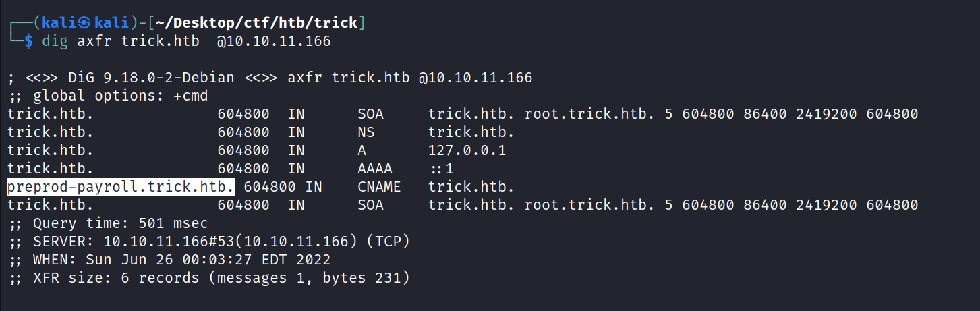Click @10.10.11.166 in the typed command line
980x311 pixels.
tap(273, 42)
